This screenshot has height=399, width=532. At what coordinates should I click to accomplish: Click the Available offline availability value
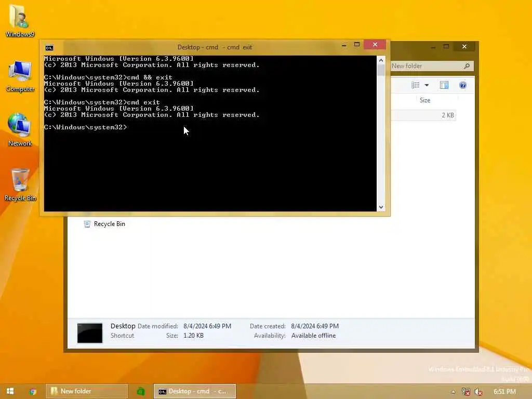[x=313, y=336]
